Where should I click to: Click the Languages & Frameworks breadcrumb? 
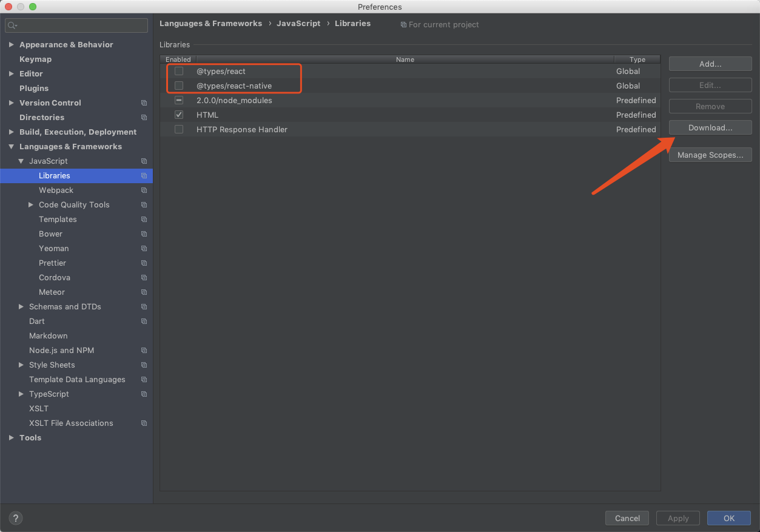[211, 24]
